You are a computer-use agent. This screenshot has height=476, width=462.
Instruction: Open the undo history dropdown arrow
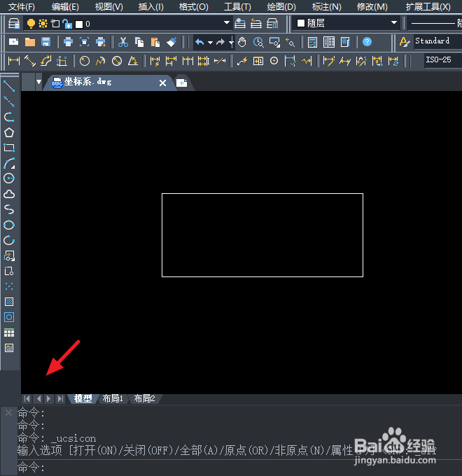pos(210,43)
